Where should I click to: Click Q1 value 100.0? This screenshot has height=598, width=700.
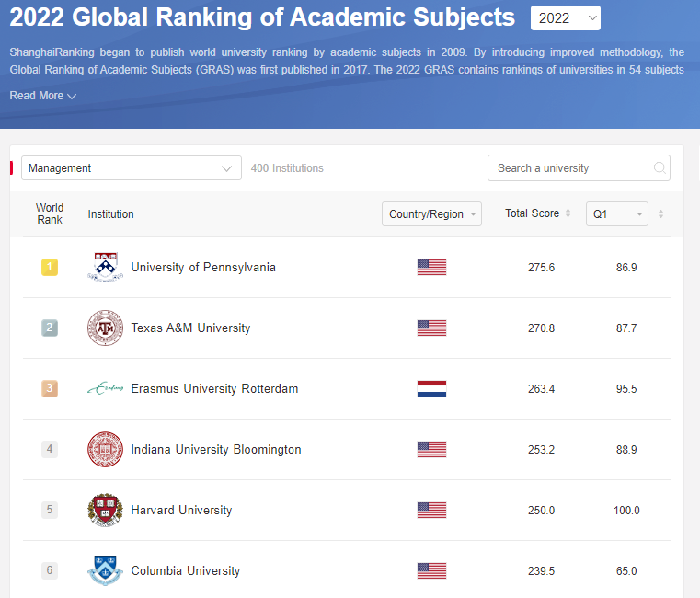pyautogui.click(x=626, y=511)
